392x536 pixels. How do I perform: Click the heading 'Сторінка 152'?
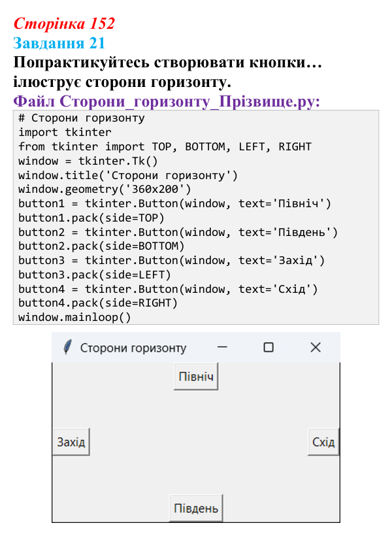coord(64,24)
